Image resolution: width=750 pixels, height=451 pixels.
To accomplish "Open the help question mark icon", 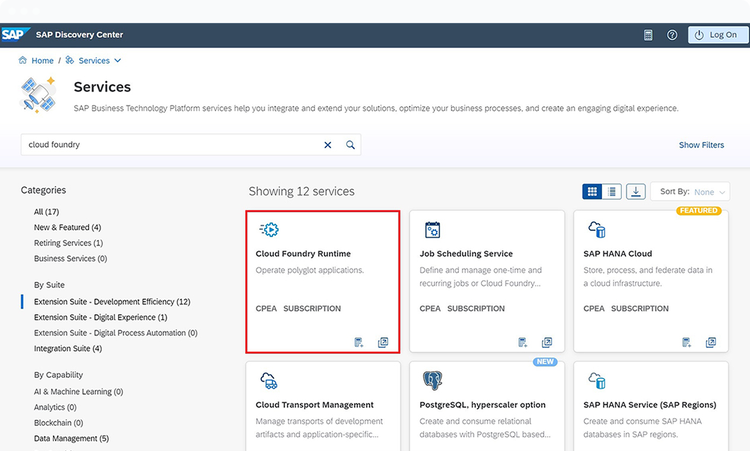I will (672, 35).
